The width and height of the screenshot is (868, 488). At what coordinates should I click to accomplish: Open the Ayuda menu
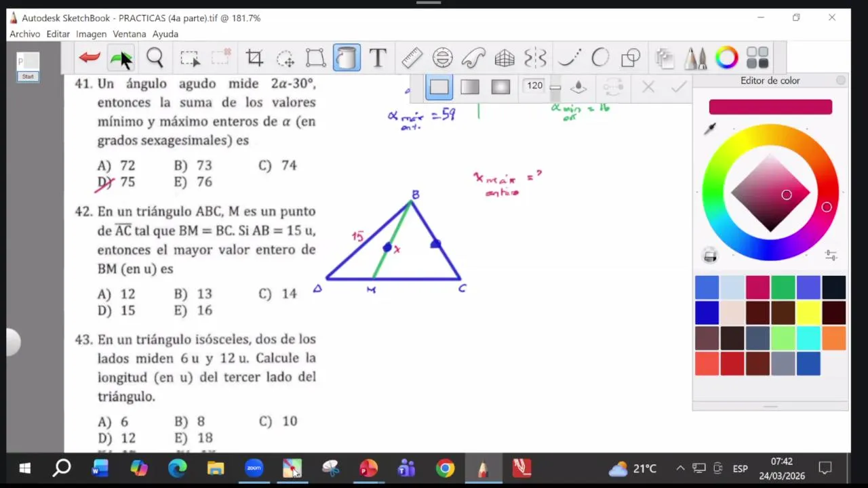click(165, 34)
